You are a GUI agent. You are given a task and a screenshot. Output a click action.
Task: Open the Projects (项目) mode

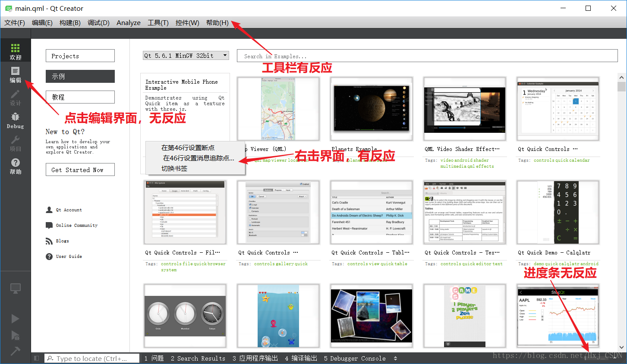click(x=16, y=143)
